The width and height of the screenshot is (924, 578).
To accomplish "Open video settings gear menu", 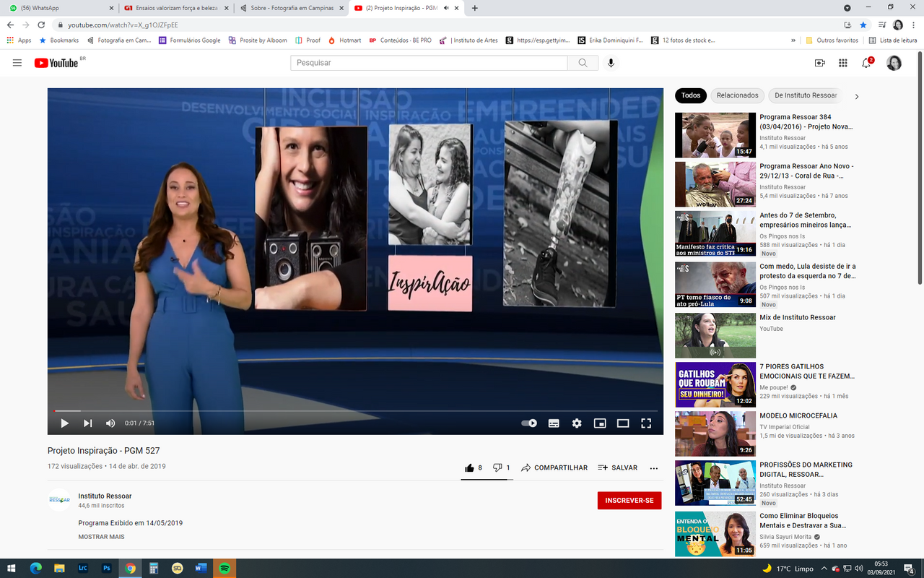I will (x=577, y=423).
